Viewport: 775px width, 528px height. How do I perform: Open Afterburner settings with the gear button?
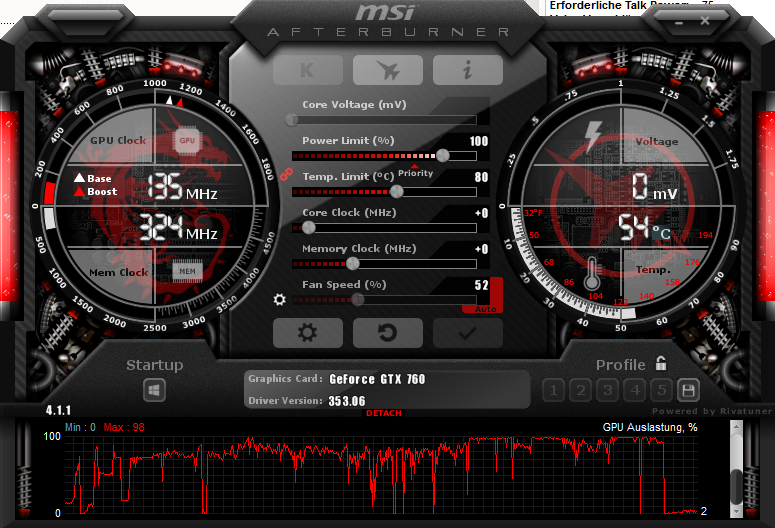[x=307, y=333]
